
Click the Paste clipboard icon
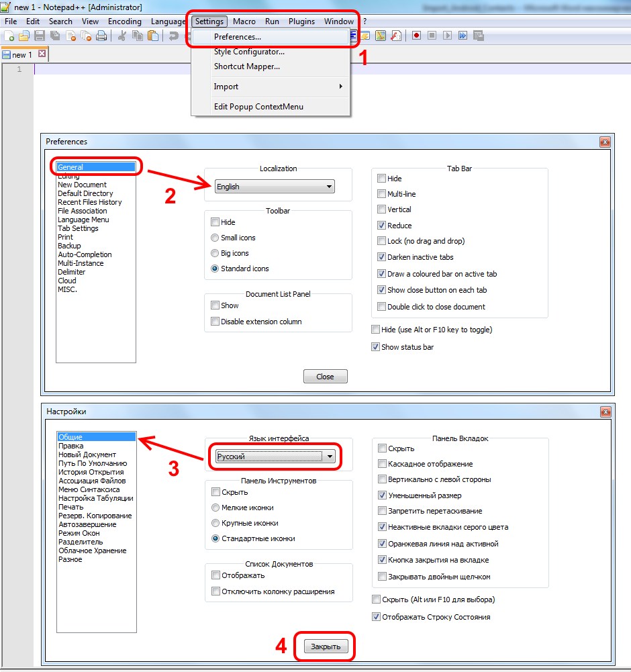pyautogui.click(x=153, y=36)
